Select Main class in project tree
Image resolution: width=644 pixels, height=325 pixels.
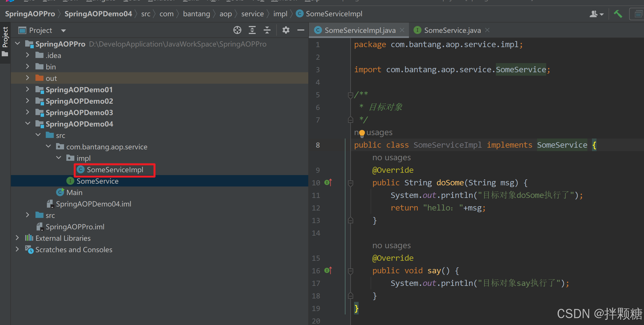coord(74,192)
